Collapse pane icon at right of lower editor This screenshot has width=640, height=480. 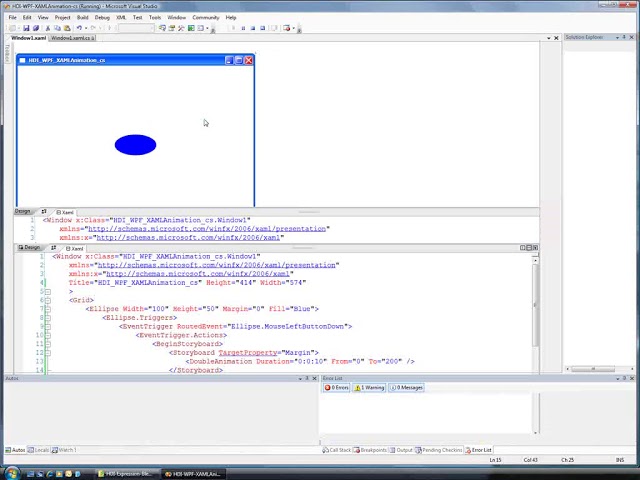click(536, 248)
